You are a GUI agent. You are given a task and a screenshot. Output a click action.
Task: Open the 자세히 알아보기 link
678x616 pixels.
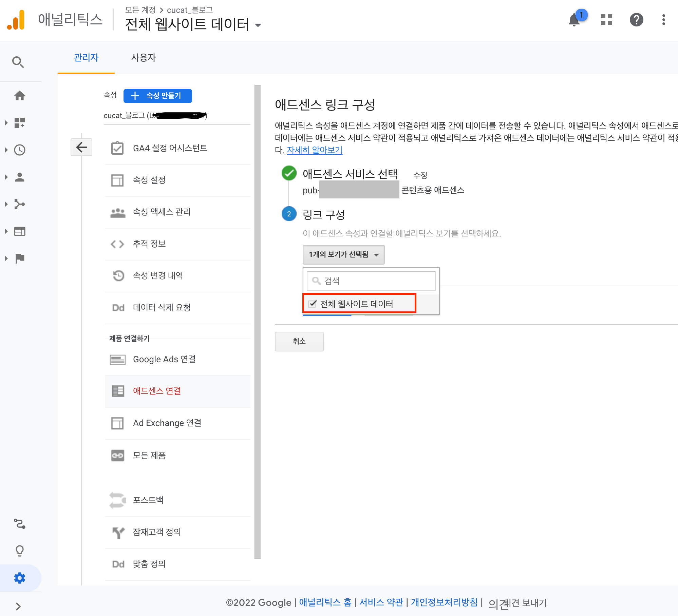click(x=315, y=150)
